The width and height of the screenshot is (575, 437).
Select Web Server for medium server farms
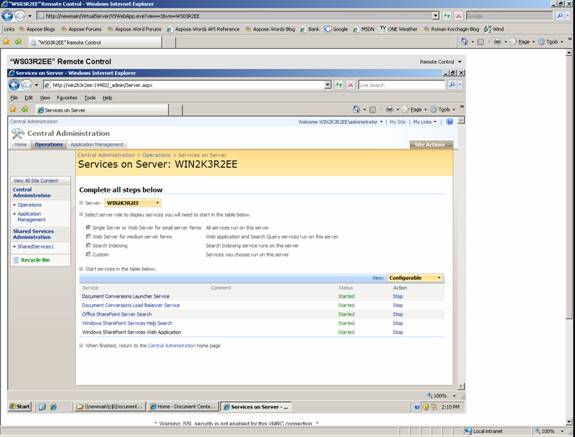click(88, 236)
